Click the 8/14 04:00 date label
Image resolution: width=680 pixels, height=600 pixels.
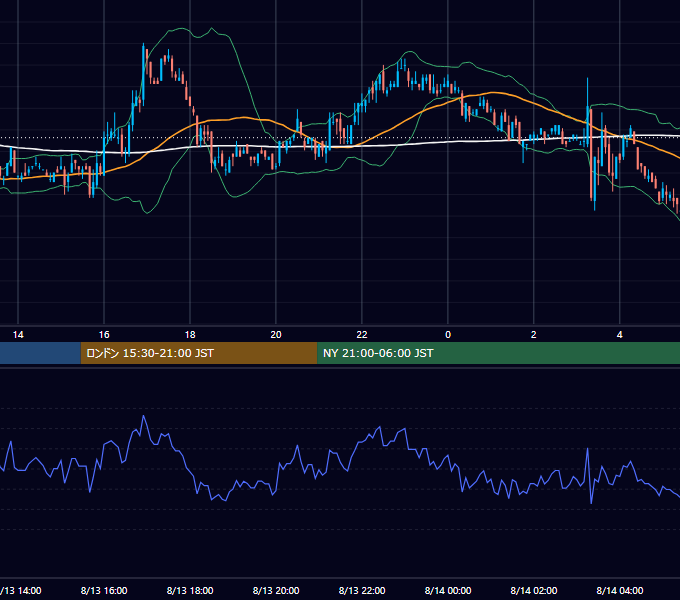click(x=620, y=590)
